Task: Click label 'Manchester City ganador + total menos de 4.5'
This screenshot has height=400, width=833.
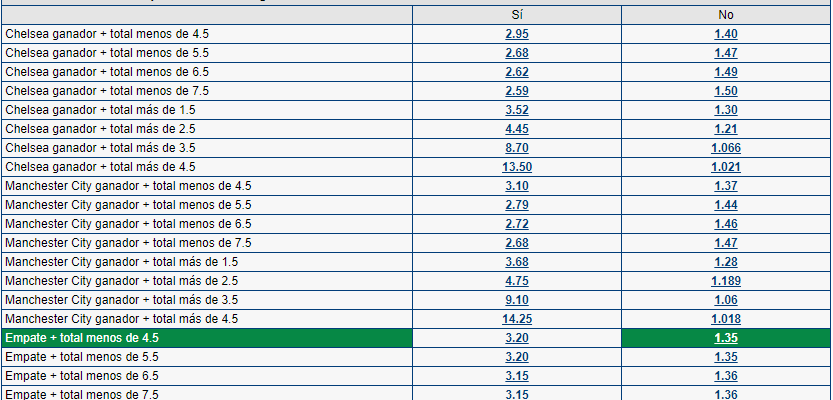Action: pos(128,186)
